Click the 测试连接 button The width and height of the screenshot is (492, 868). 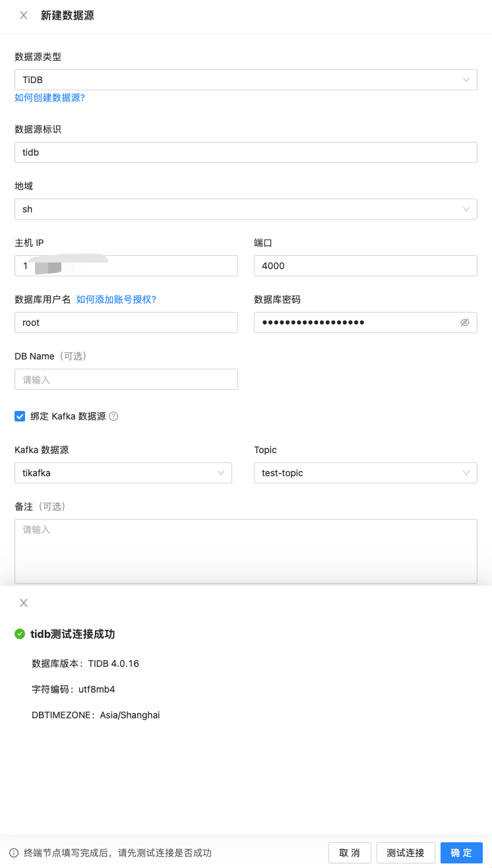pyautogui.click(x=406, y=853)
